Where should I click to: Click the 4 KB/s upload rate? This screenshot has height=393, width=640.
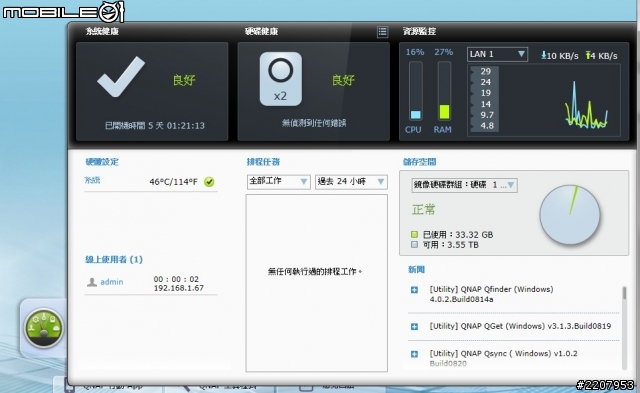coord(602,56)
